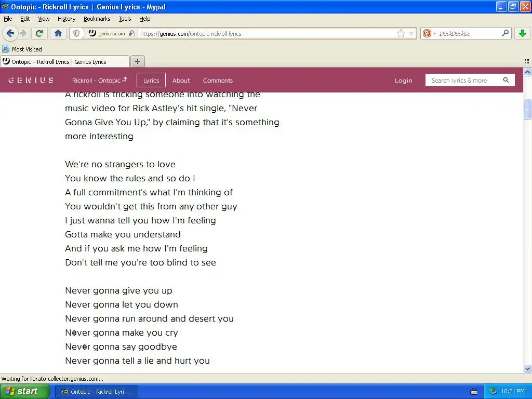Click the on-screen keyboard tray icon
This screenshot has height=399, width=532.
click(474, 392)
